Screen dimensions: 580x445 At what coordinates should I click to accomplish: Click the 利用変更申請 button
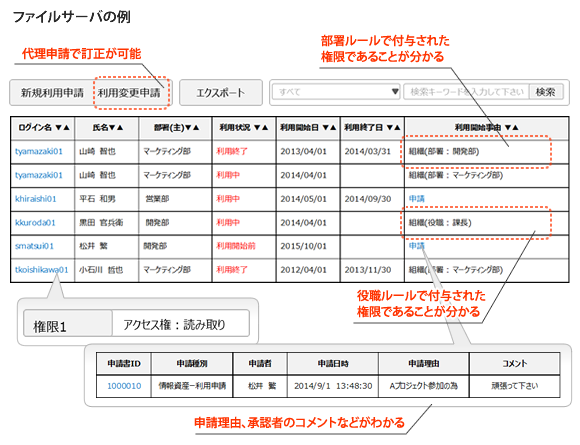[x=129, y=92]
